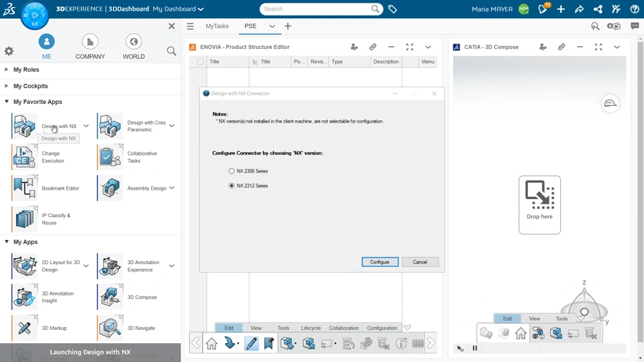
Task: Click the home icon in 3D Compose toolbar
Action: point(521,333)
